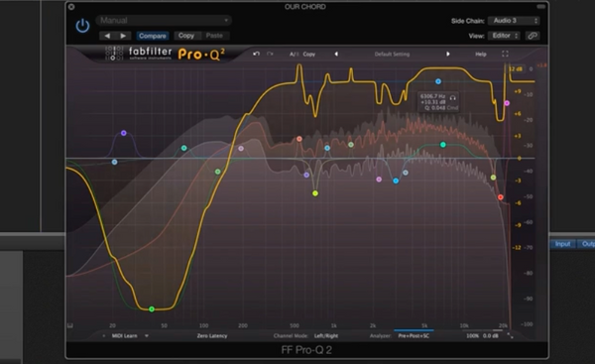This screenshot has width=595, height=364.
Task: Select the purple band node near 25 Hz
Action: (123, 133)
